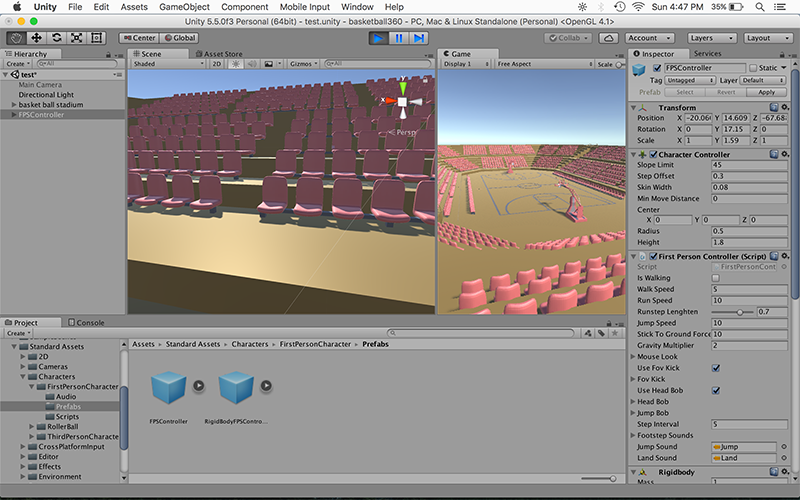Expand basket ball stadium in Hierarchy
Viewport: 800px width, 500px height.
(x=14, y=105)
